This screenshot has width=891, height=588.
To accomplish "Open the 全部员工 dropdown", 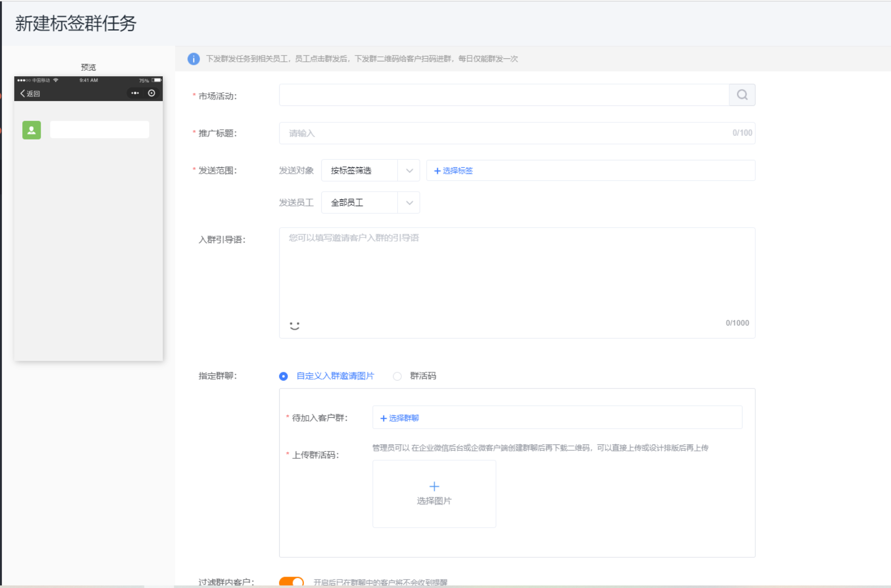I will coord(371,202).
